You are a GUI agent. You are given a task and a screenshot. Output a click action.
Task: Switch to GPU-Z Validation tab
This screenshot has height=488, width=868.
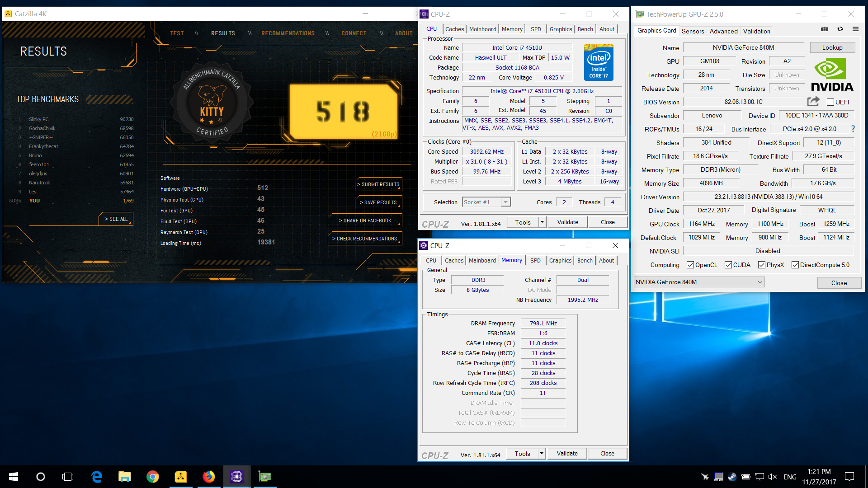point(756,31)
